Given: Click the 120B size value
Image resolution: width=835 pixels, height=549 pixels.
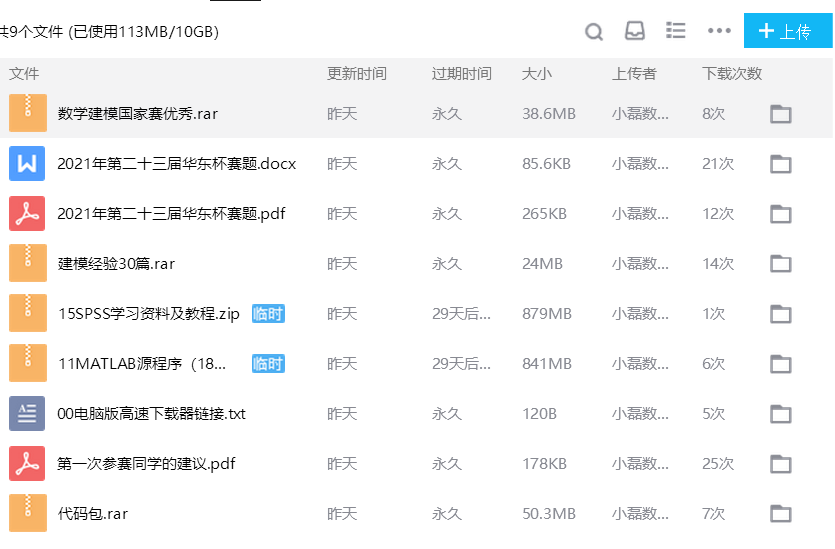Looking at the screenshot, I should [x=539, y=414].
